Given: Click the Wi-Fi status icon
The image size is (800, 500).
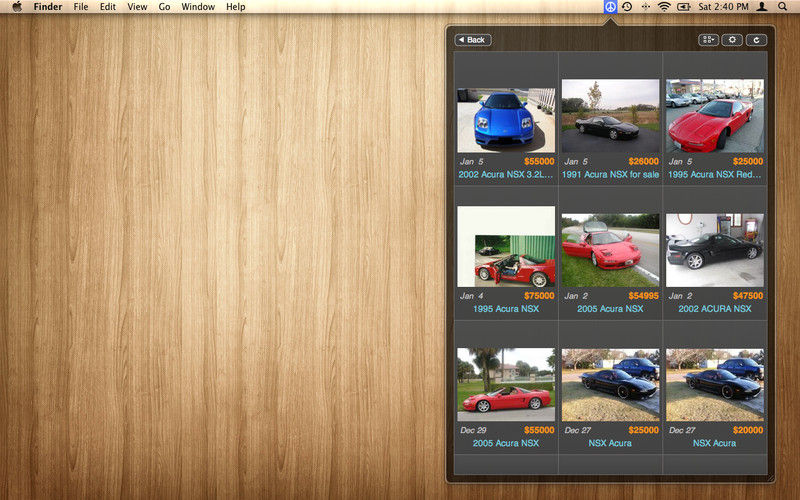Looking at the screenshot, I should click(664, 7).
